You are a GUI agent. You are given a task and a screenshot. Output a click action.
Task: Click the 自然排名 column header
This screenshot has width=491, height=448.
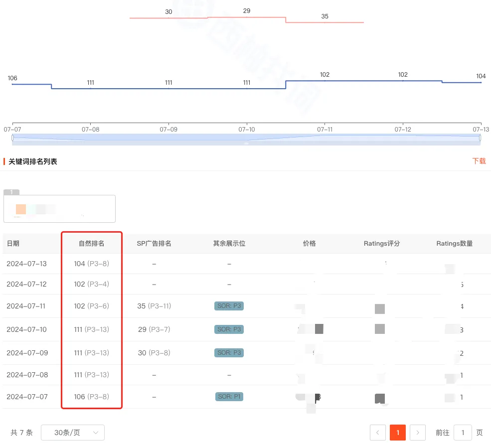click(x=91, y=244)
